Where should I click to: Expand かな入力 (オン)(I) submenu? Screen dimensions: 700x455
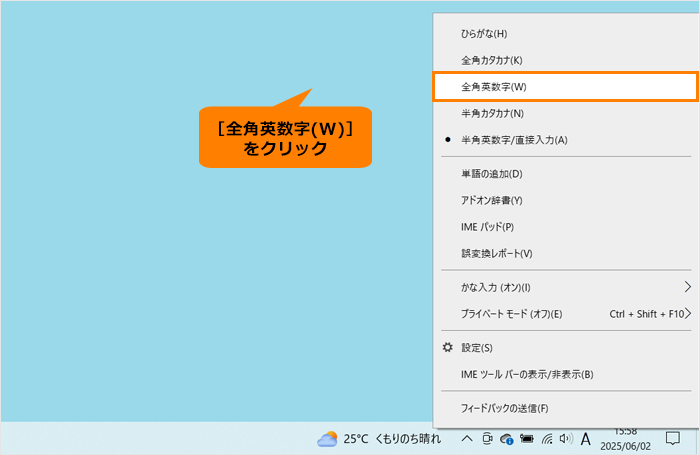tap(566, 287)
